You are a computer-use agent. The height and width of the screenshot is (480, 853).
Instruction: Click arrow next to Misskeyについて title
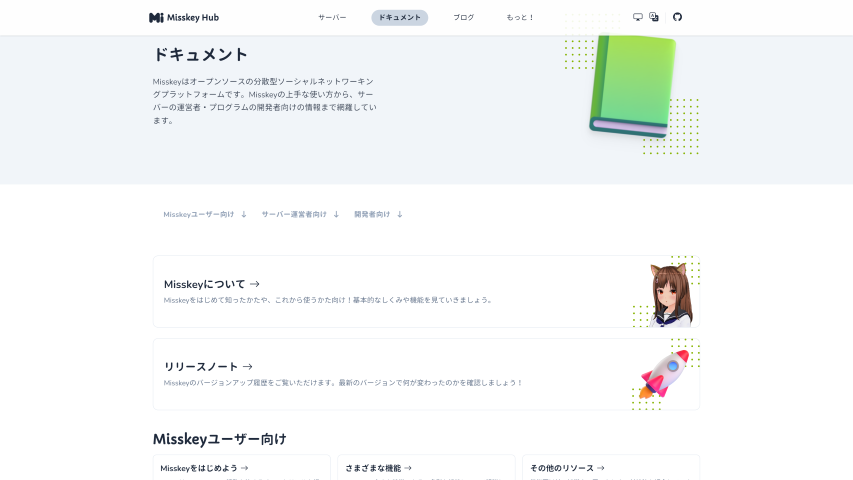pos(255,284)
